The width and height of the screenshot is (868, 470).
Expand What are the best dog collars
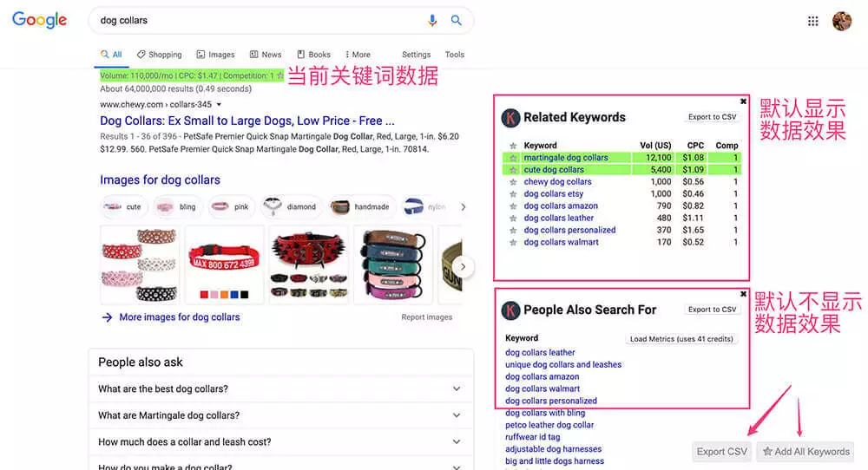pyautogui.click(x=280, y=389)
